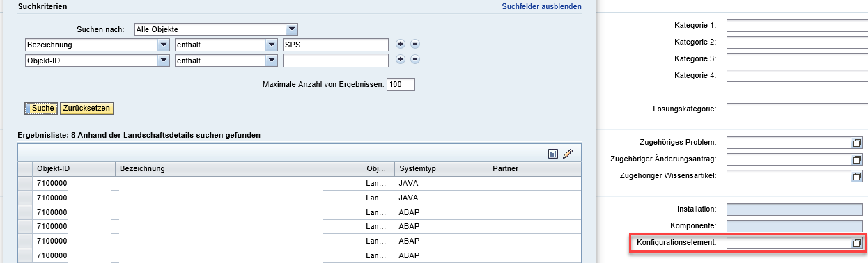Open the Bezeichnung field selector dropdown
The image size is (868, 263).
[x=164, y=45]
